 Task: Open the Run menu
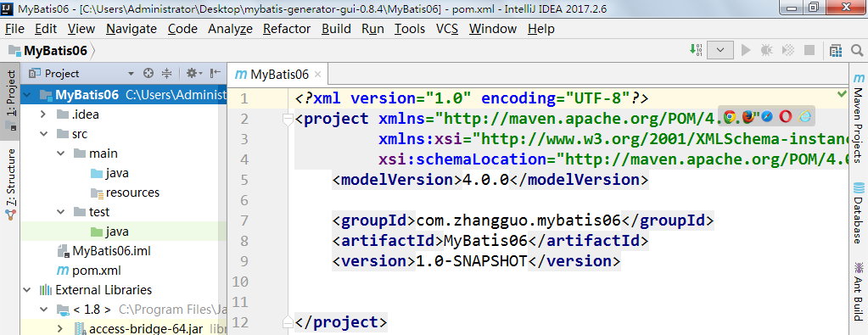pos(372,29)
